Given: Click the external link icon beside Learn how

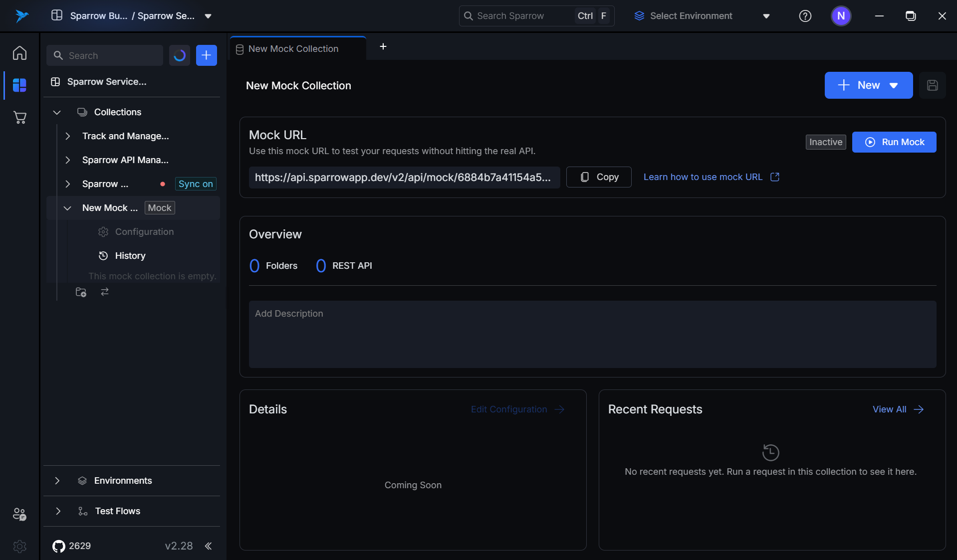Looking at the screenshot, I should coord(775,177).
